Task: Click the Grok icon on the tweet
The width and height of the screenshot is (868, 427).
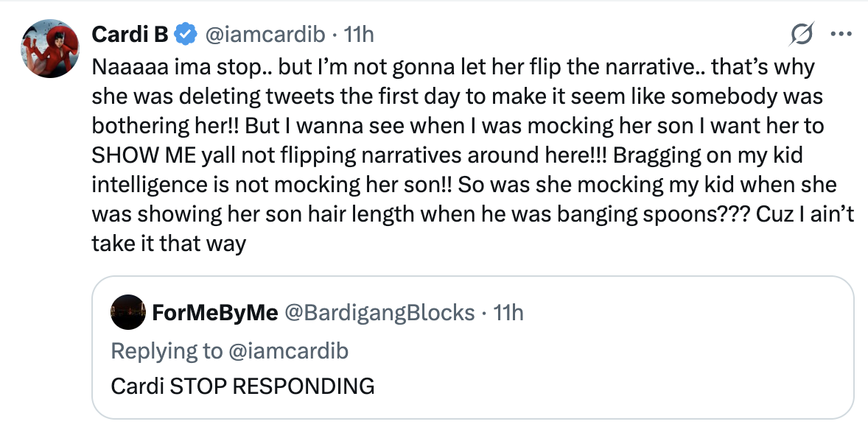Action: click(x=801, y=34)
